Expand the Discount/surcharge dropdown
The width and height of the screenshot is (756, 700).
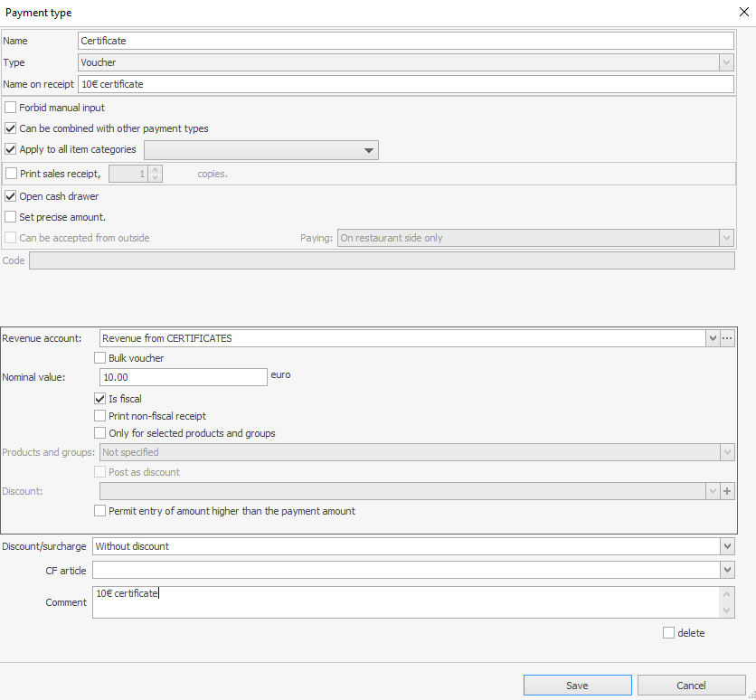[x=727, y=546]
